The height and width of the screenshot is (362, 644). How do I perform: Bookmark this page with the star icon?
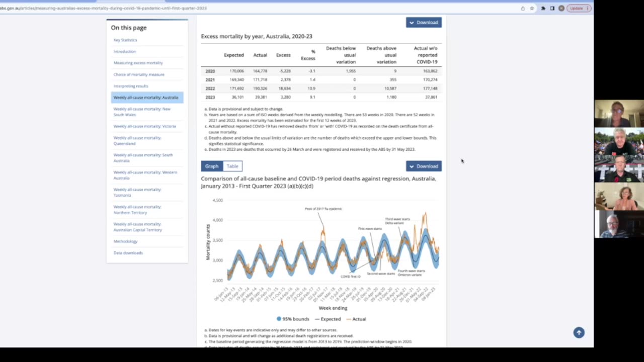click(532, 8)
